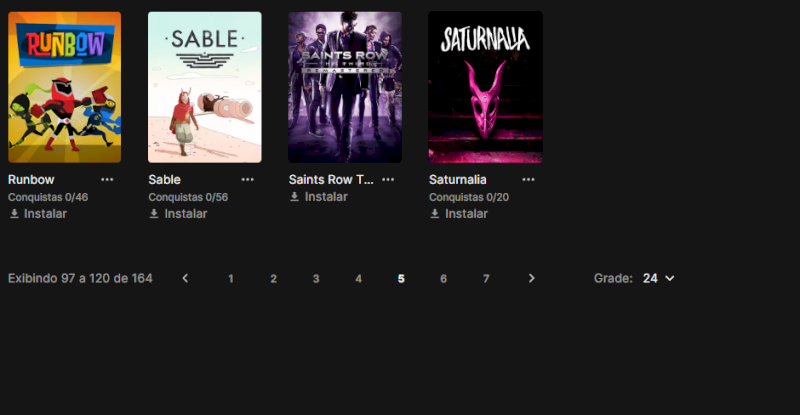Click the download icon under Runbow
This screenshot has height=415, width=800.
(x=14, y=214)
